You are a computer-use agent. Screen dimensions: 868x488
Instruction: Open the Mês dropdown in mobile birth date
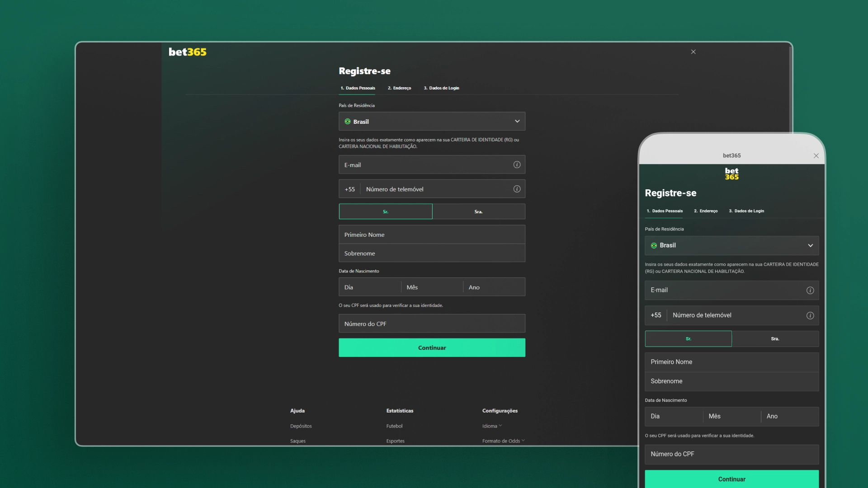(x=732, y=417)
